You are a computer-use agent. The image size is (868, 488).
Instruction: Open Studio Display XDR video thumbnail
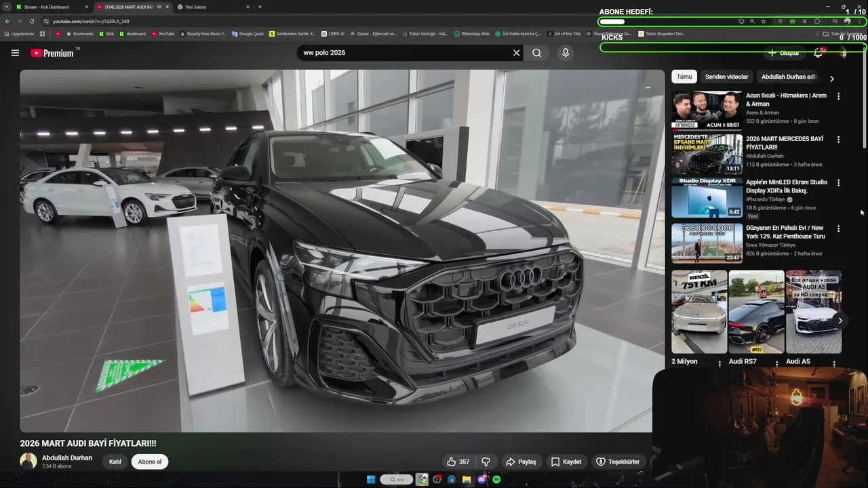(707, 197)
